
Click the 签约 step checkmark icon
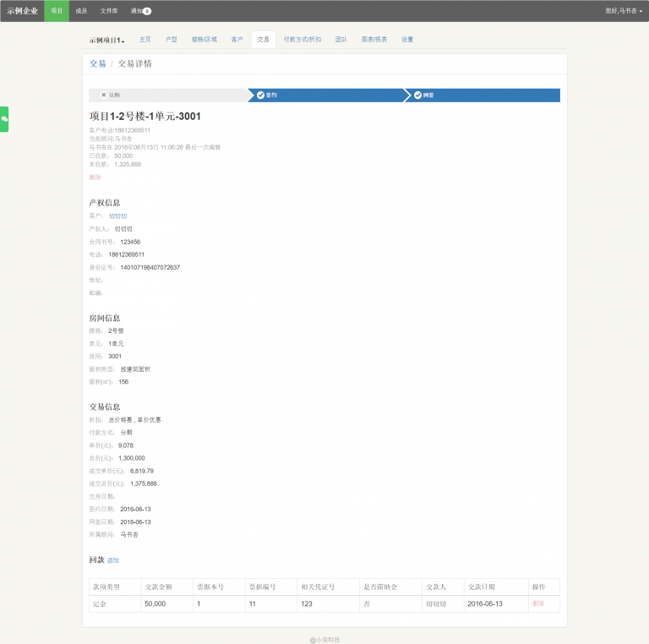[x=260, y=96]
